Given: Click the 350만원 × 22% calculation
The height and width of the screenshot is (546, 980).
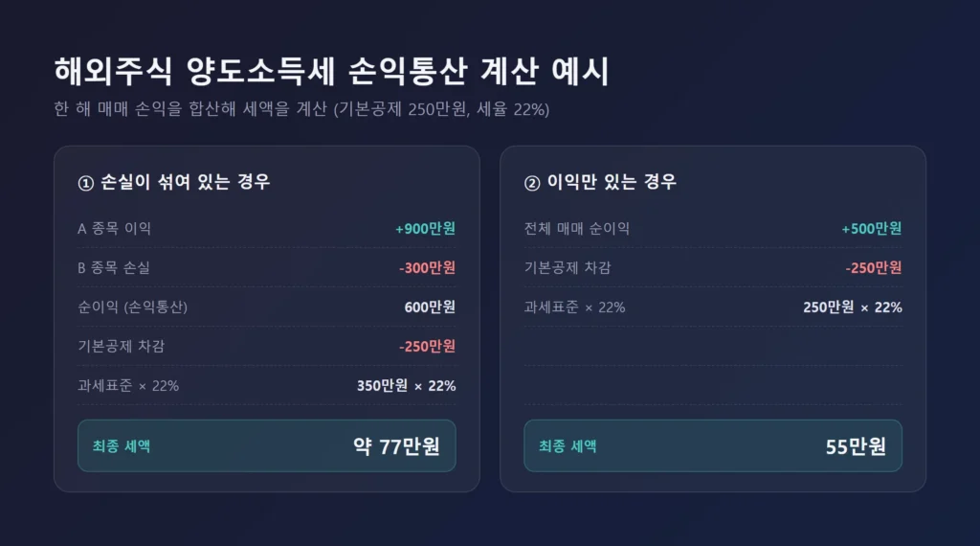Looking at the screenshot, I should pyautogui.click(x=406, y=385).
